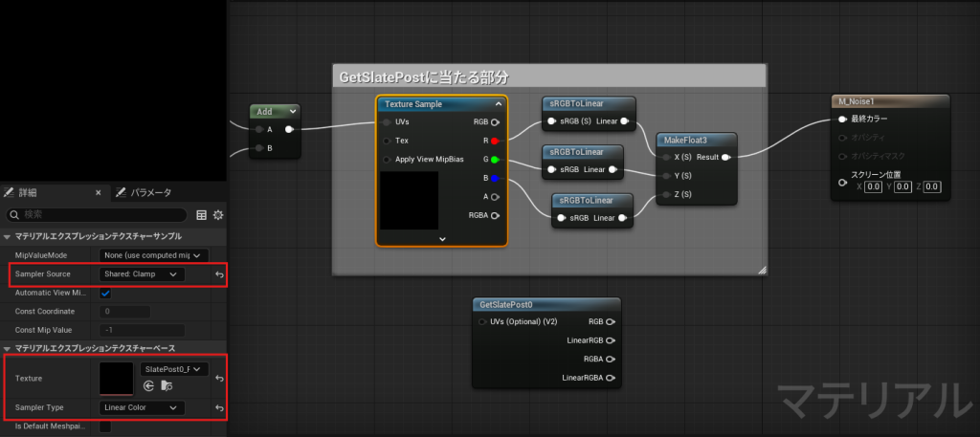
Task: Click Texture Sample RGBA output pin
Action: tap(495, 216)
